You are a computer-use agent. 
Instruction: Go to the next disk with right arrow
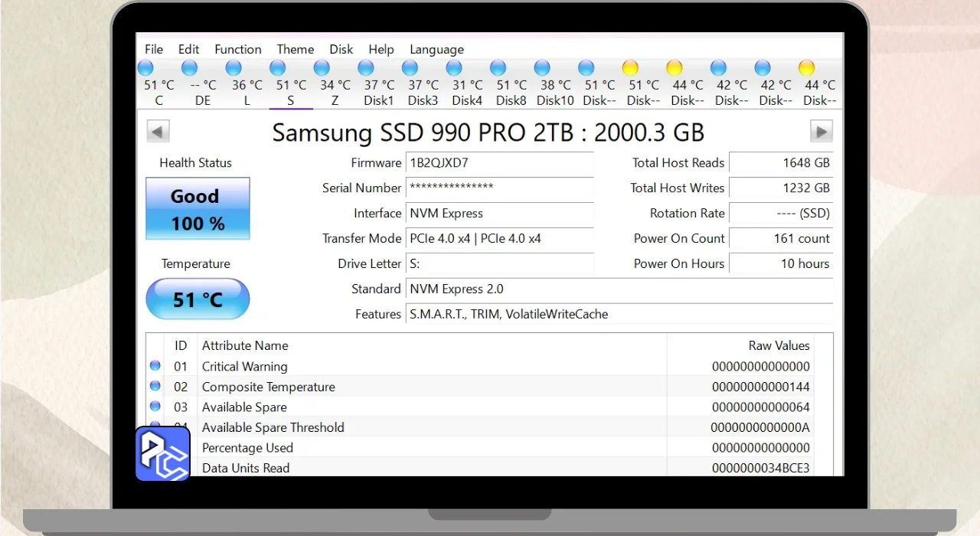tap(821, 132)
